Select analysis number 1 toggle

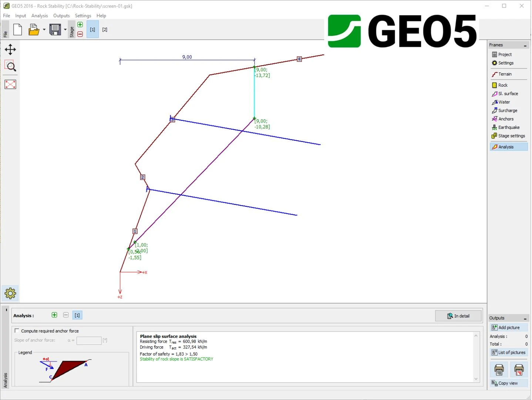77,315
